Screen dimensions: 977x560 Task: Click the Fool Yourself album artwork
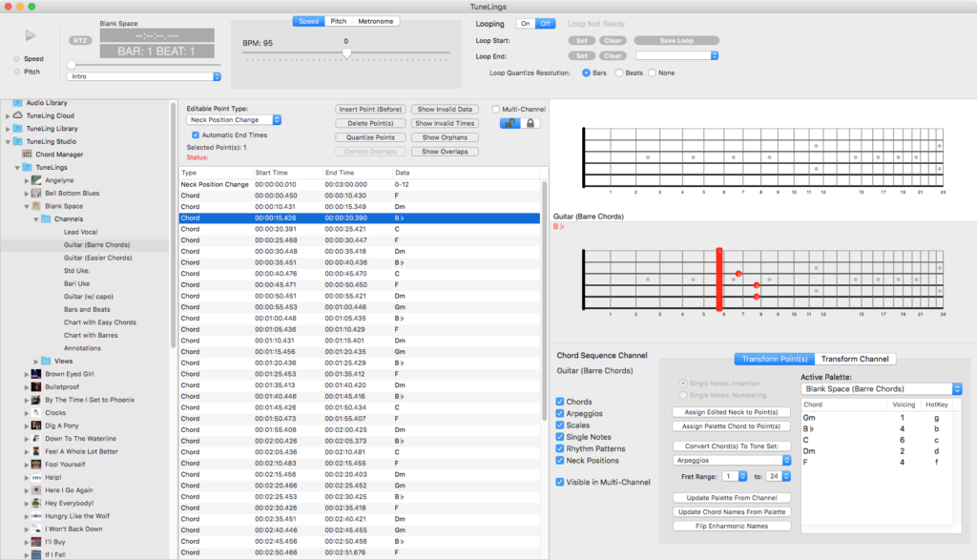click(36, 464)
